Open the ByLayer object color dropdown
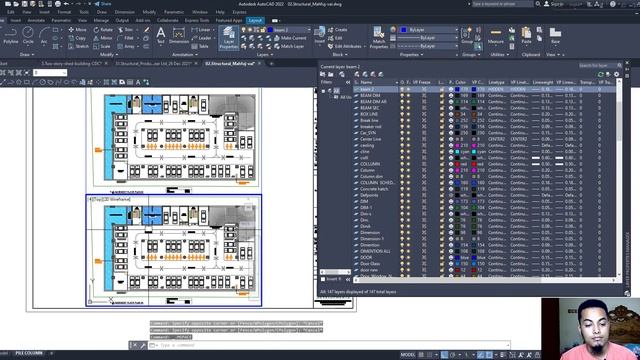This screenshot has width=640, height=360. tap(429, 30)
